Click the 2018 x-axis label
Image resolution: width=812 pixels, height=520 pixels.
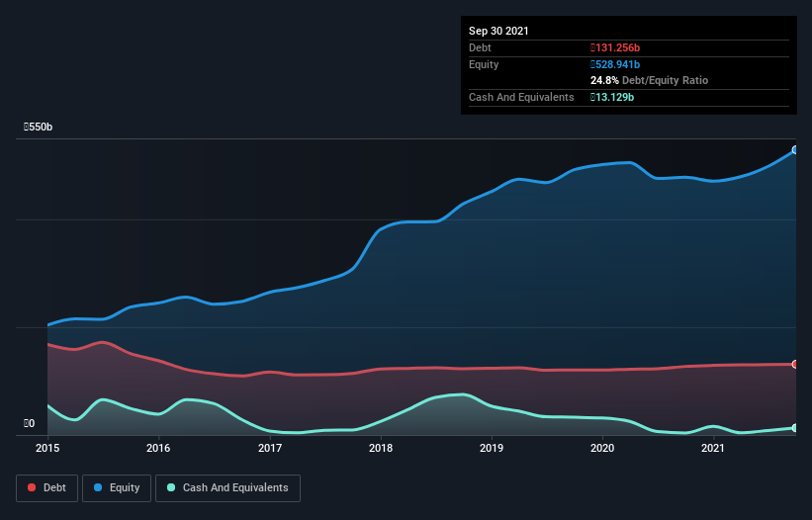click(x=381, y=448)
